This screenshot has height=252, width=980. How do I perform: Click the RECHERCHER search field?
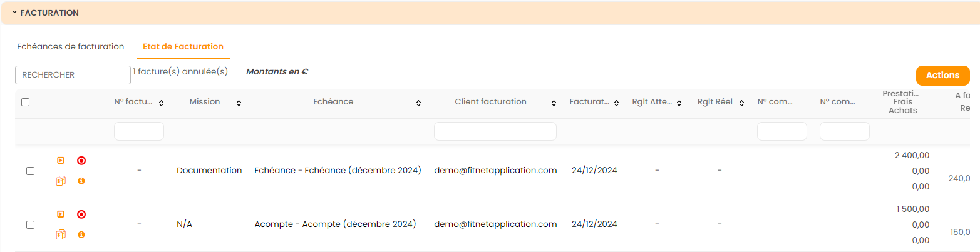73,75
